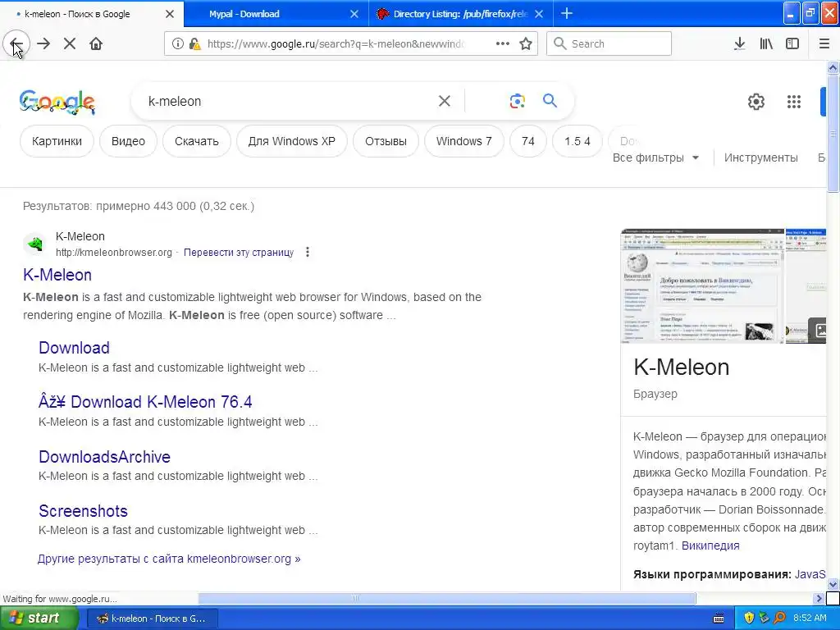This screenshot has width=840, height=630.
Task: Open Google apps grid icon
Action: [x=794, y=102]
